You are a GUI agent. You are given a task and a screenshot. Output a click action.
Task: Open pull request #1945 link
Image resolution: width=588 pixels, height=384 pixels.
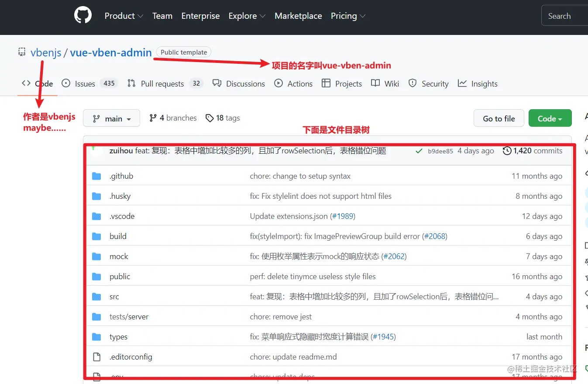point(383,337)
